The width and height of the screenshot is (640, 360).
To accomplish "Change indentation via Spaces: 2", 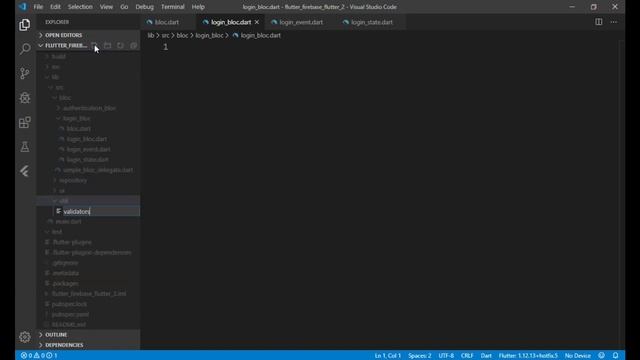I will tap(420, 356).
